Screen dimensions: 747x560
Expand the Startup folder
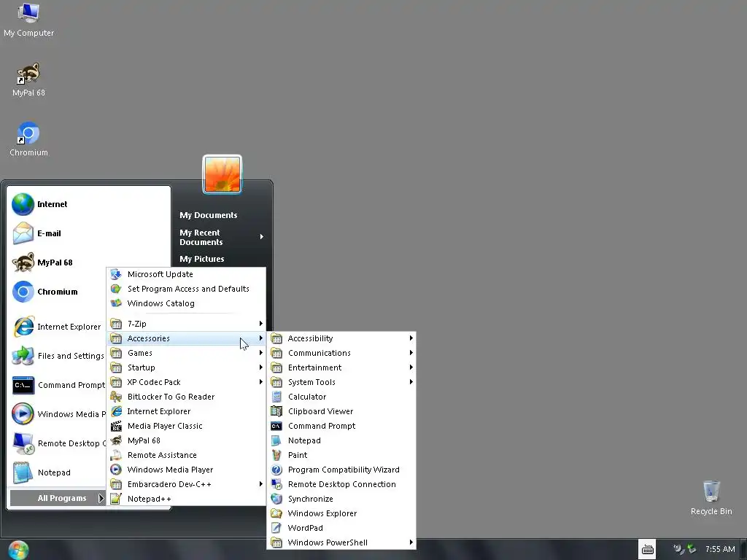click(186, 367)
